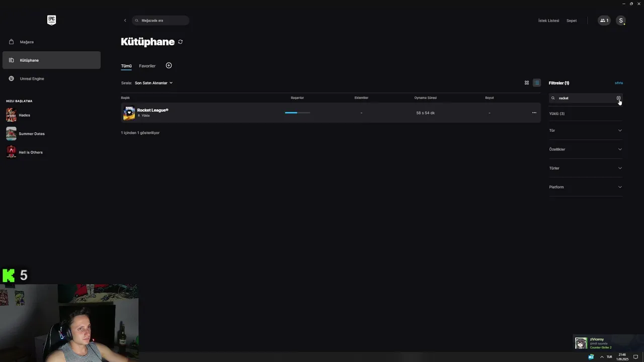644x362 pixels.
Task: Select Kütüphane in the sidebar
Action: click(51, 60)
